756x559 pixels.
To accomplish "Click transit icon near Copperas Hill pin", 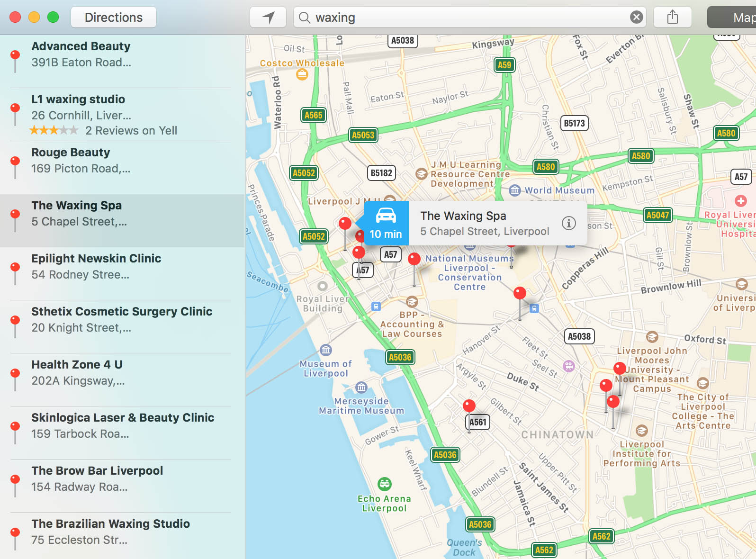I will 534,308.
